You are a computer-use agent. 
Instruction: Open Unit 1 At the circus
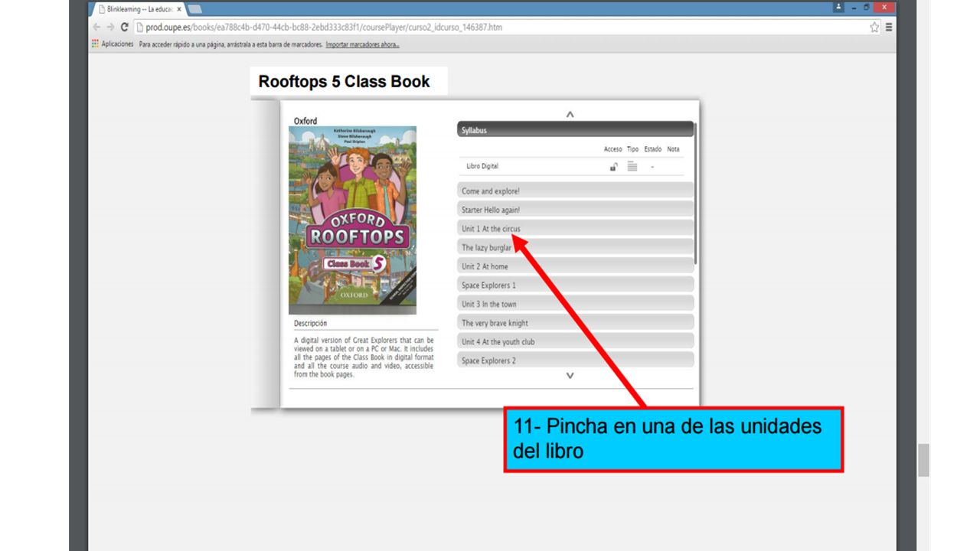575,229
